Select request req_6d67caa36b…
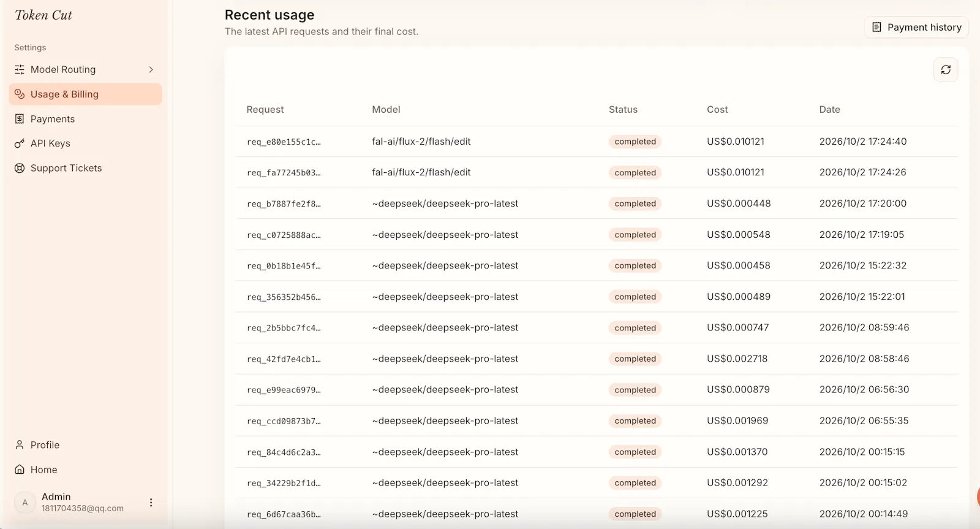 [284, 515]
